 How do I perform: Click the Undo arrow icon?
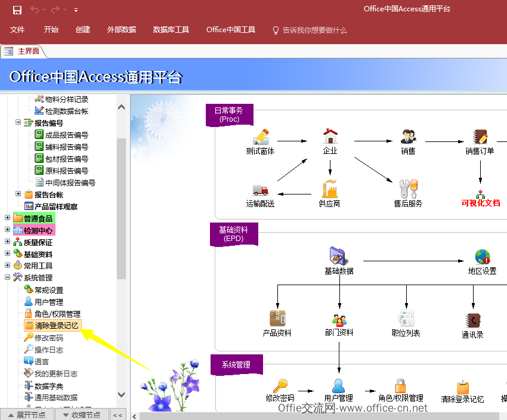coord(35,10)
